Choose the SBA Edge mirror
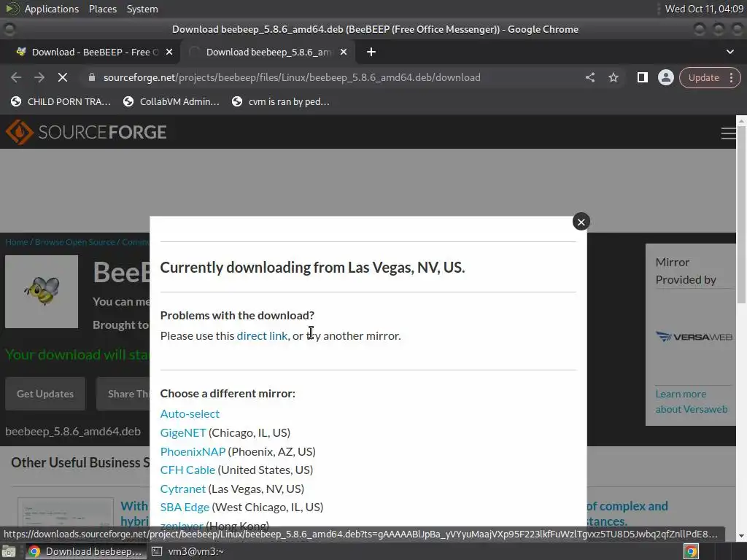 click(185, 507)
